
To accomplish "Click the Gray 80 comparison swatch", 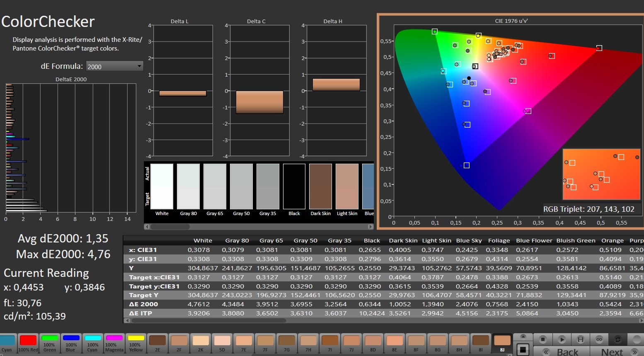I will point(188,186).
